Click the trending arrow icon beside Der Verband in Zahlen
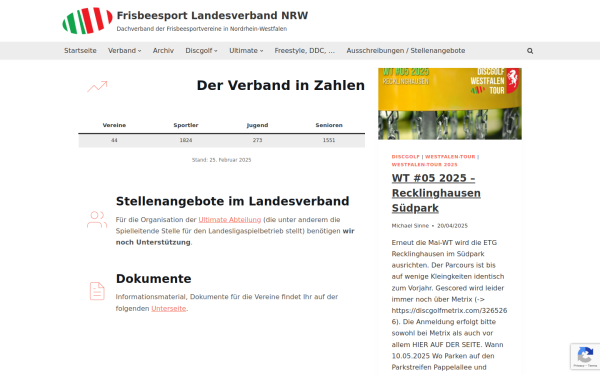600x375 pixels. (97, 86)
